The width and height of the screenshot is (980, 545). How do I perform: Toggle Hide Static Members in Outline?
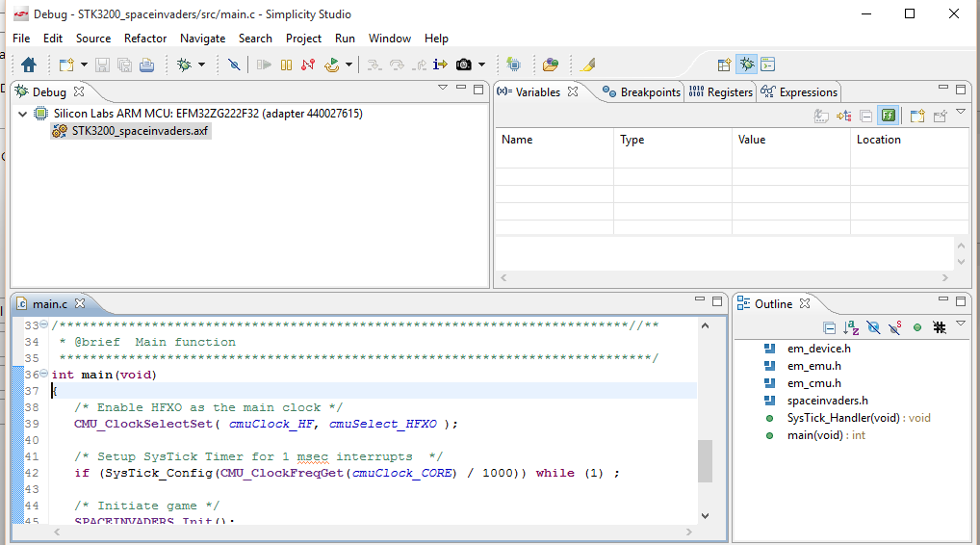click(x=895, y=327)
